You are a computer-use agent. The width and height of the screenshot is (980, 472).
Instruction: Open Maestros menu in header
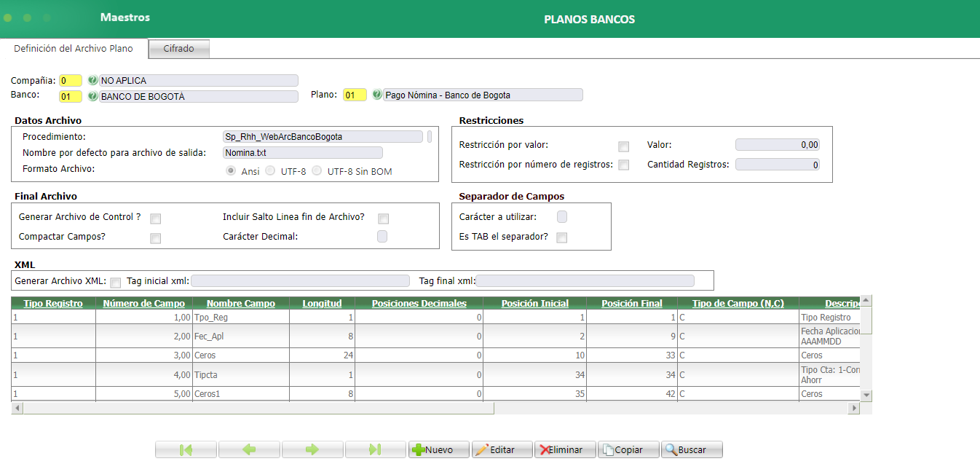(125, 17)
